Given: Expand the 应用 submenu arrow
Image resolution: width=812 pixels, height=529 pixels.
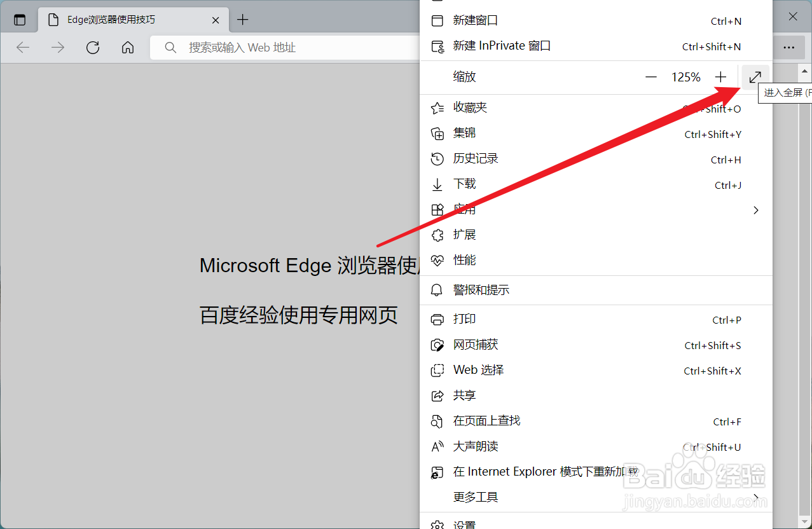Looking at the screenshot, I should 756,210.
